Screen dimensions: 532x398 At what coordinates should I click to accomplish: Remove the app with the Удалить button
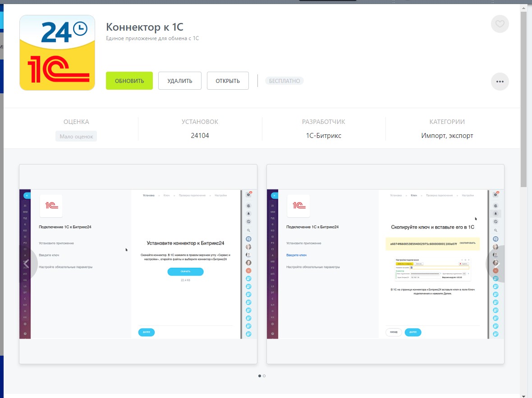tap(180, 81)
